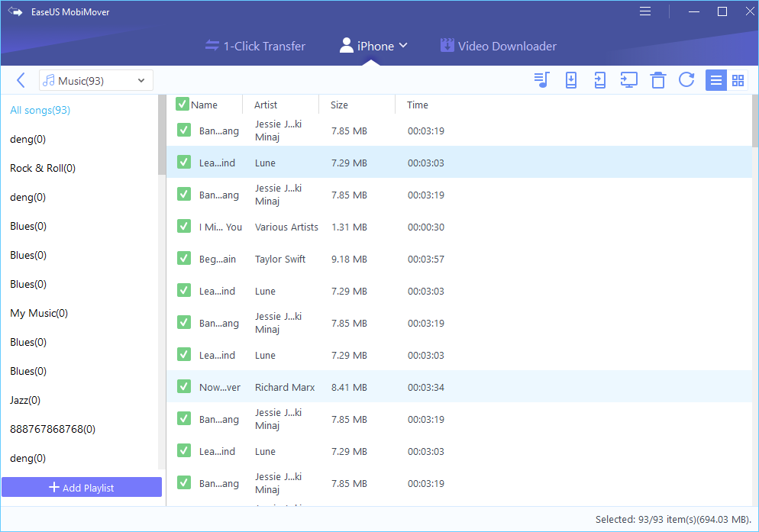Viewport: 759px width, 532px height.
Task: Delete selected songs using trash icon
Action: [657, 80]
